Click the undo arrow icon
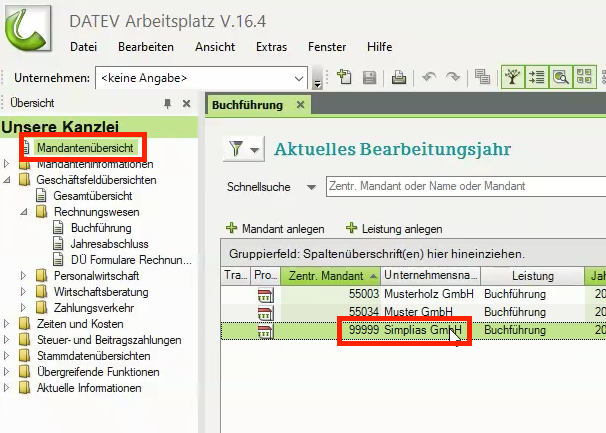 pyautogui.click(x=429, y=77)
